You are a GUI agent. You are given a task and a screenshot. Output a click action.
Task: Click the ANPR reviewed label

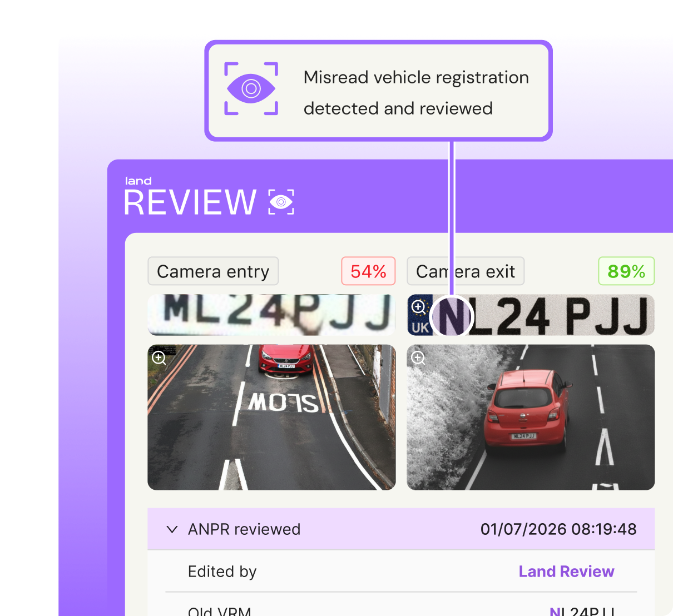(x=244, y=529)
